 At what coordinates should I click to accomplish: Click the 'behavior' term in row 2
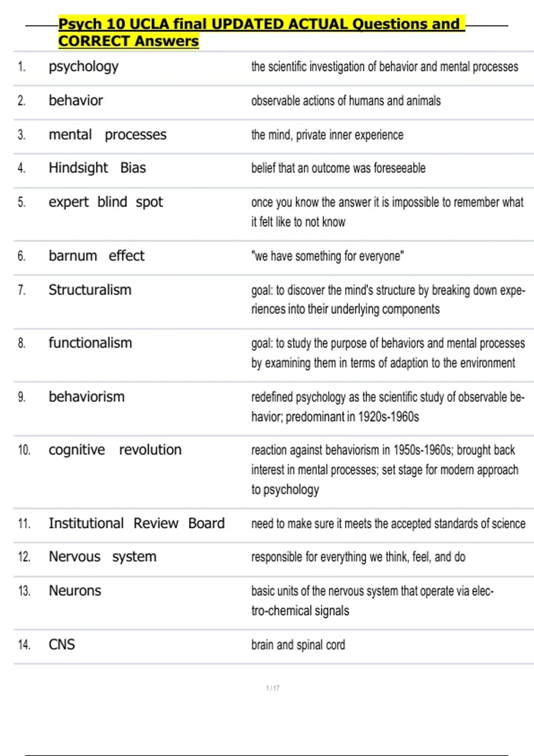(76, 101)
